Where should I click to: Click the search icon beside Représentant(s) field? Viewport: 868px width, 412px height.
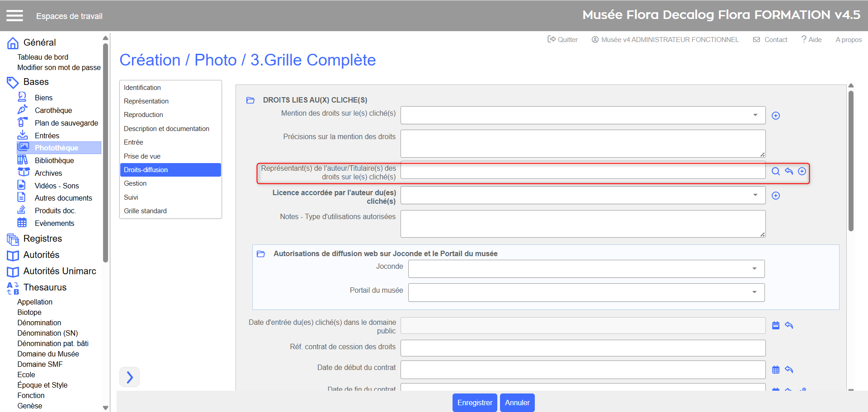pos(775,171)
